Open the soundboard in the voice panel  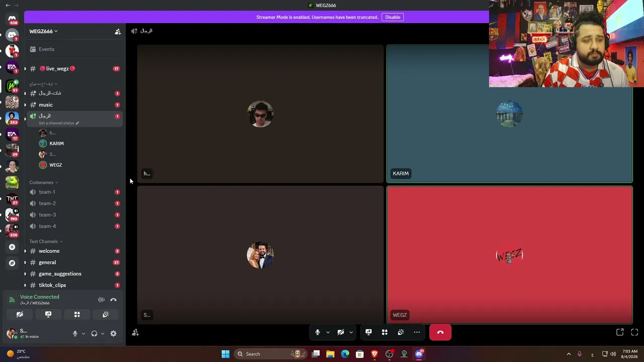pyautogui.click(x=106, y=314)
